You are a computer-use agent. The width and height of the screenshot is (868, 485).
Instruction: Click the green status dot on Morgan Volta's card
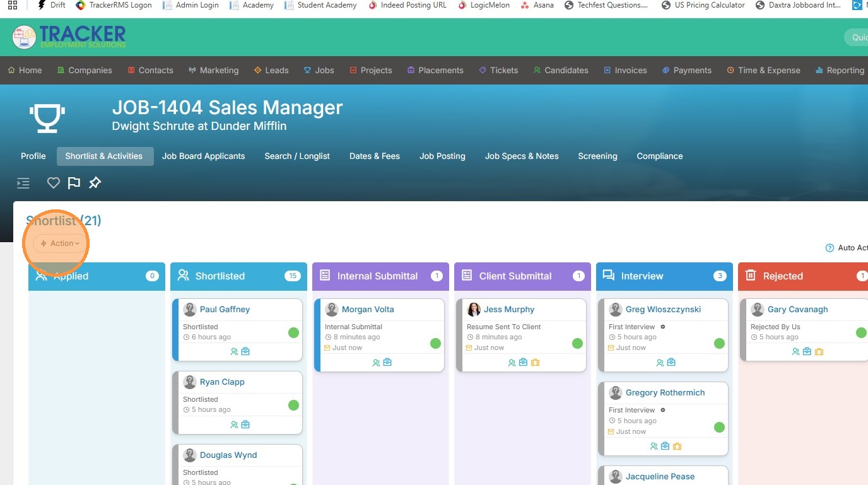point(435,343)
